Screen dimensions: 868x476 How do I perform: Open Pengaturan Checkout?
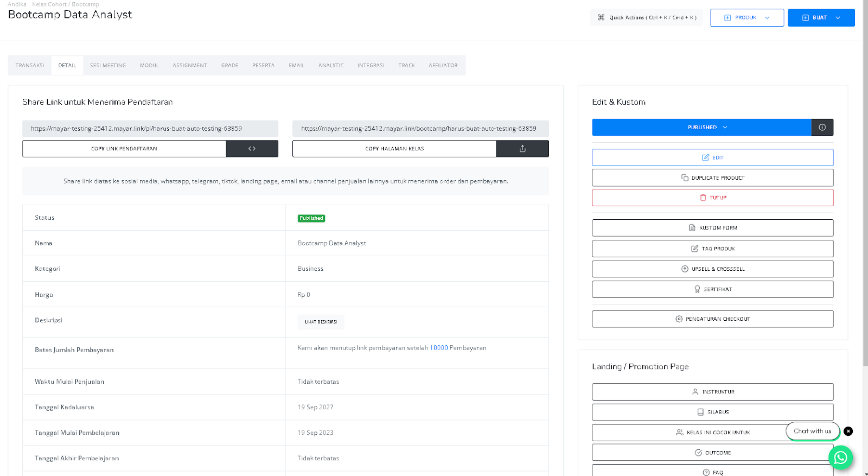tap(713, 319)
